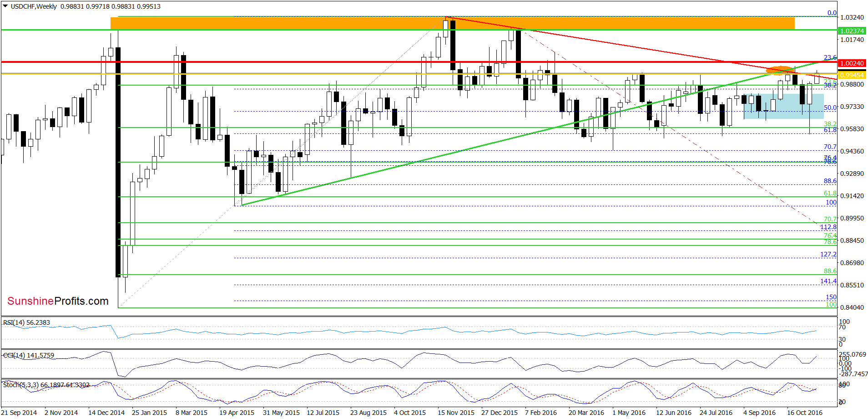Select the 31 May 2015 date label
Screen dimensions: 868x419
(281, 413)
